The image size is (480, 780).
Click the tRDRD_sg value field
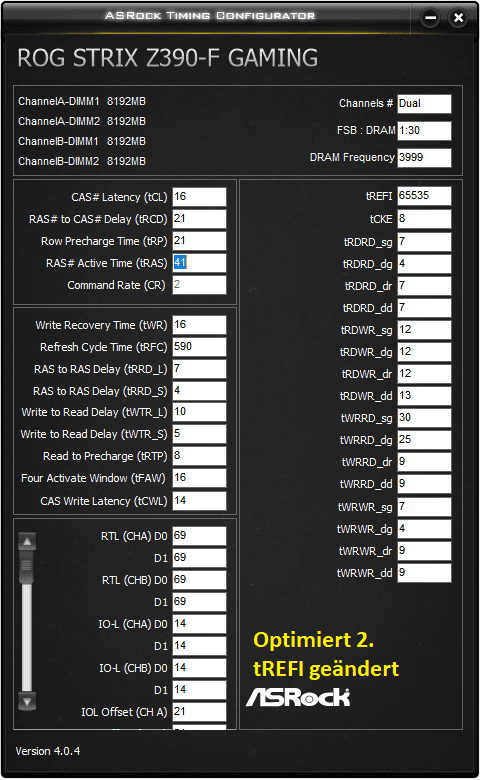point(424,242)
